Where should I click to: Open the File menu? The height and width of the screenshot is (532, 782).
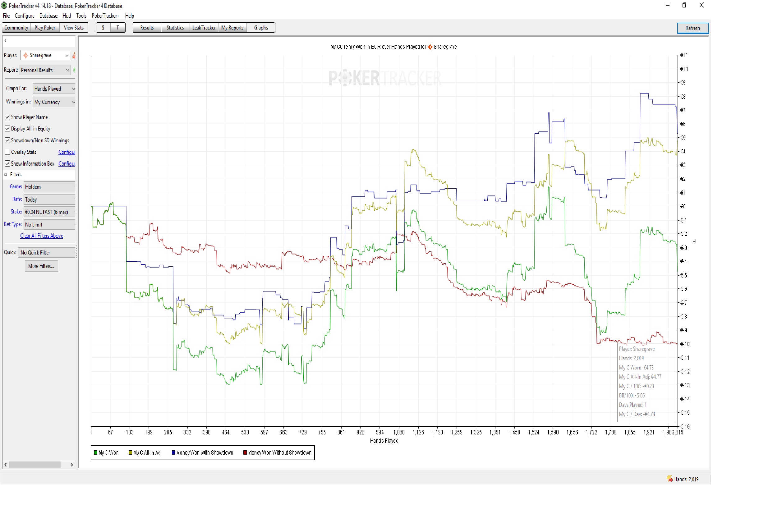(6, 16)
